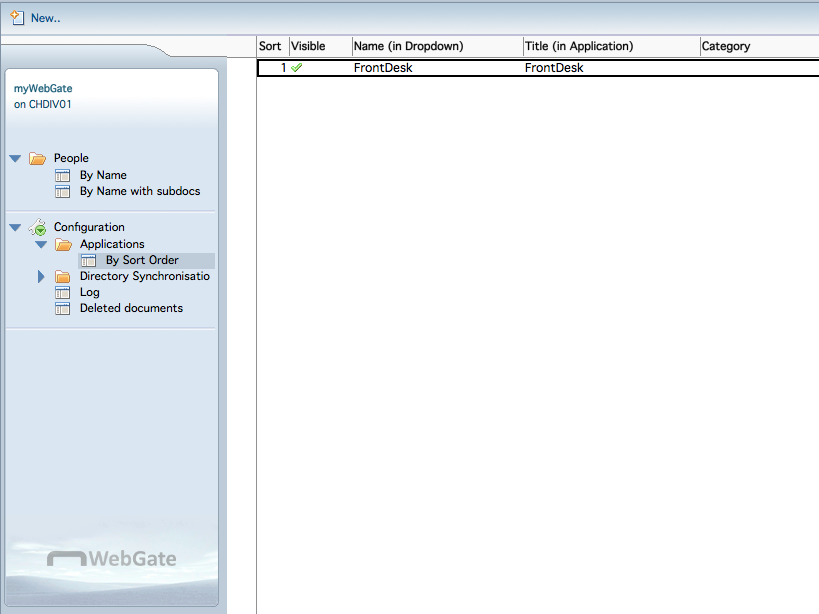Screen dimensions: 819x614
Task: Click the New document icon
Action: tap(17, 17)
